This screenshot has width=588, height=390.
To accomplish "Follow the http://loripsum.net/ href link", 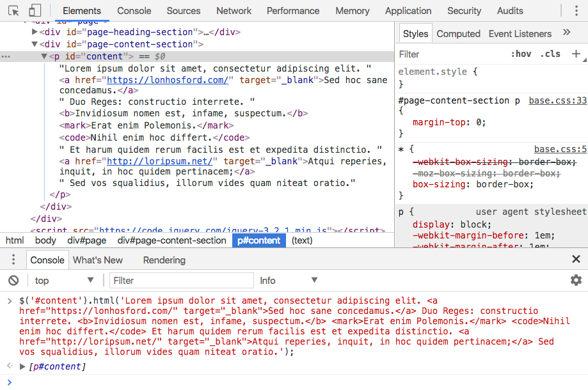I will coord(160,162).
